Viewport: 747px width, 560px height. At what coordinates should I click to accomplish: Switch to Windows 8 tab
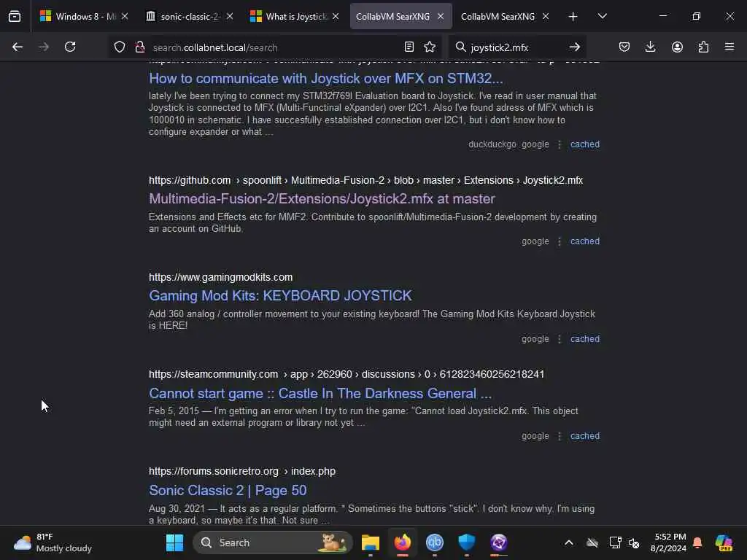(78, 17)
